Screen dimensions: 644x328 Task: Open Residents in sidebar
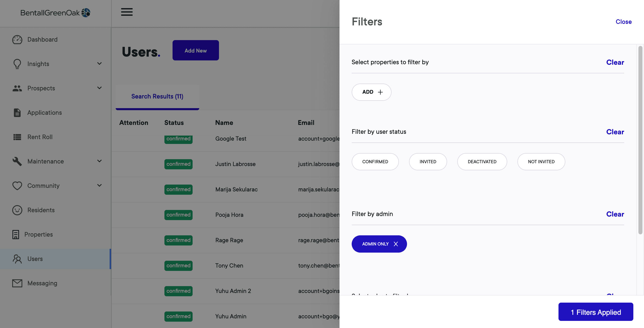pyautogui.click(x=55, y=210)
